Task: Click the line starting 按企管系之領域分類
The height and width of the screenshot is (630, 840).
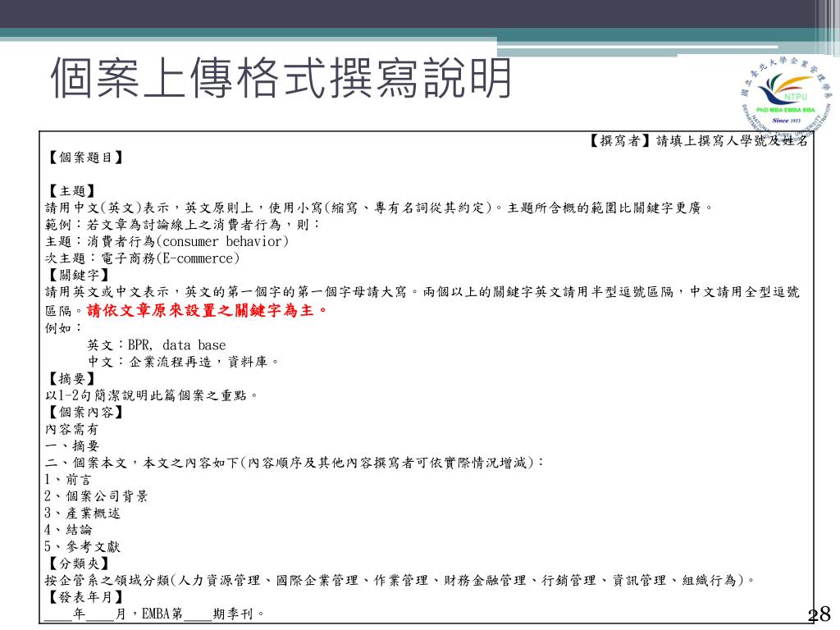Action: 400,580
